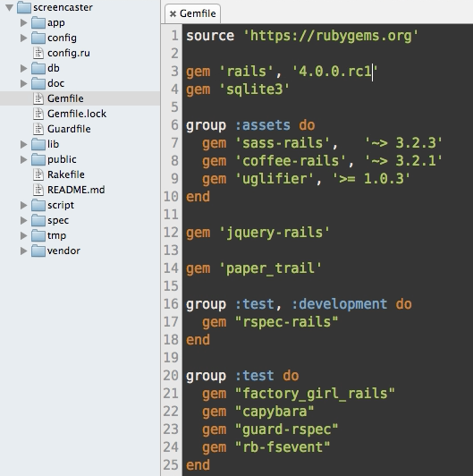Click the db folder icon
Image resolution: width=473 pixels, height=476 pixels.
pos(38,68)
